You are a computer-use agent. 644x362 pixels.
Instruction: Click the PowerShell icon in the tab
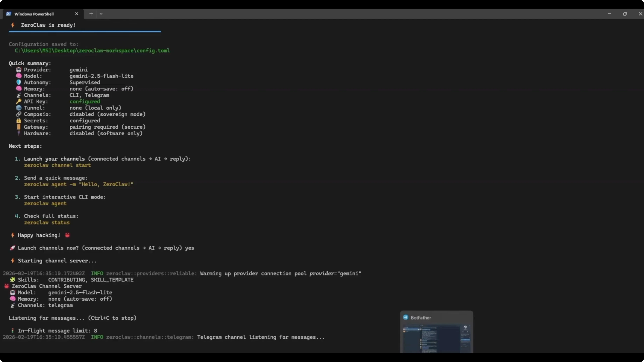(9, 14)
